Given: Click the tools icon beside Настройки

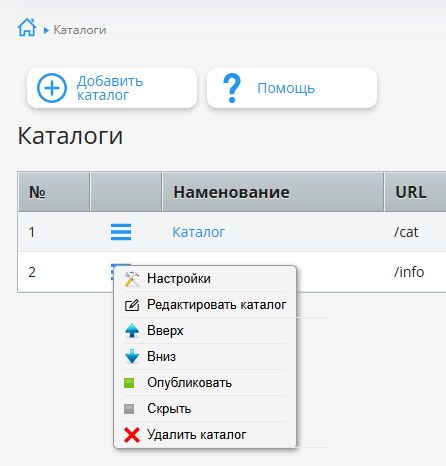Looking at the screenshot, I should pos(132,279).
